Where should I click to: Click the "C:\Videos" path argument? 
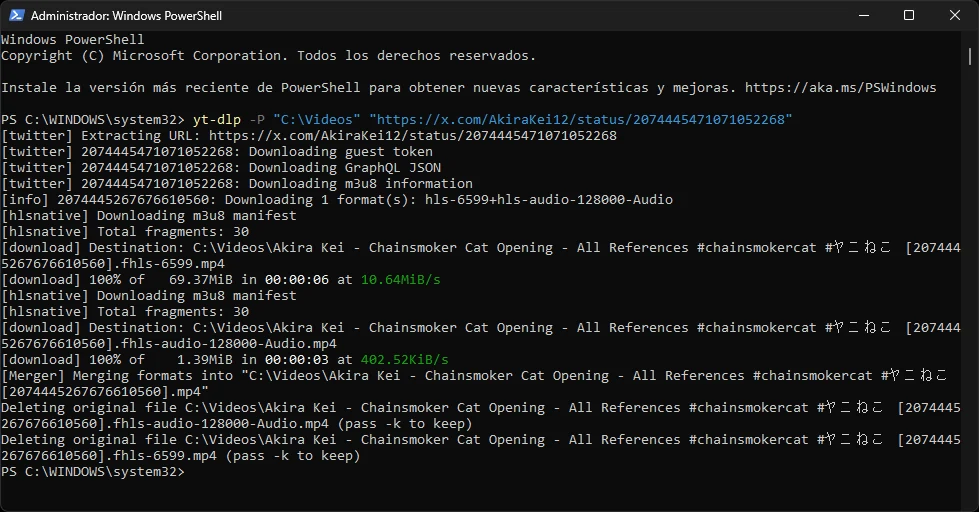[317, 119]
